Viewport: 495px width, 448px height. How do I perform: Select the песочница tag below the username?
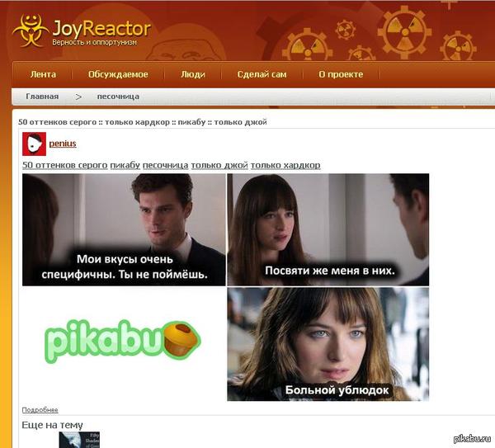[166, 165]
